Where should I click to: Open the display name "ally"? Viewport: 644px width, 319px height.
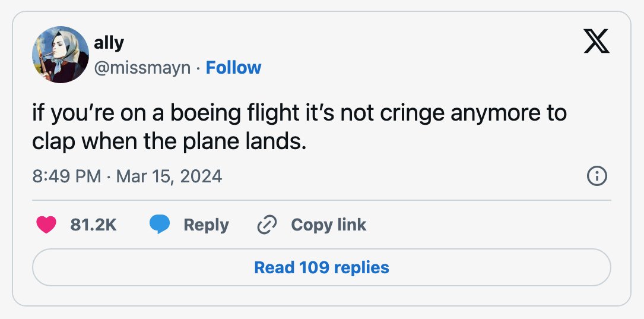109,42
